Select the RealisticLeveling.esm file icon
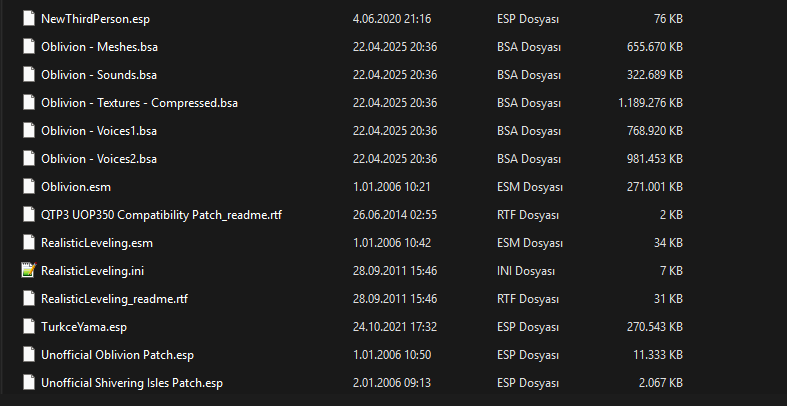The image size is (787, 406). [x=29, y=243]
